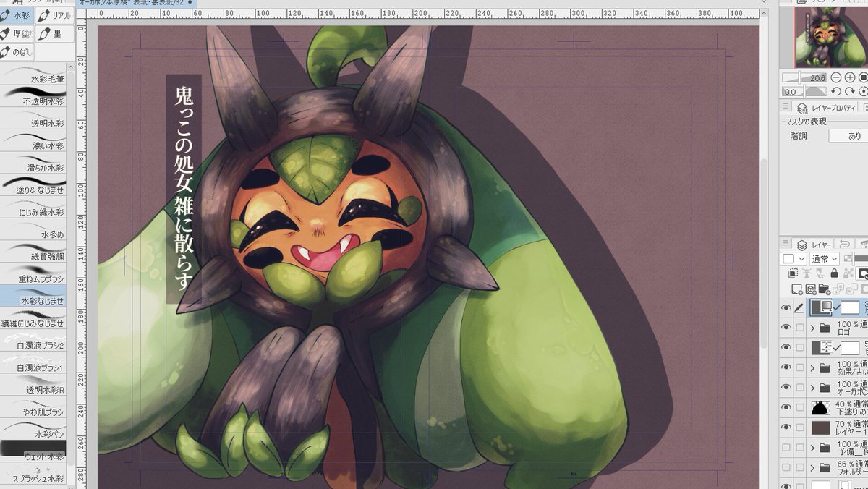Toggle the Lock Layer padlock icon

click(x=835, y=273)
